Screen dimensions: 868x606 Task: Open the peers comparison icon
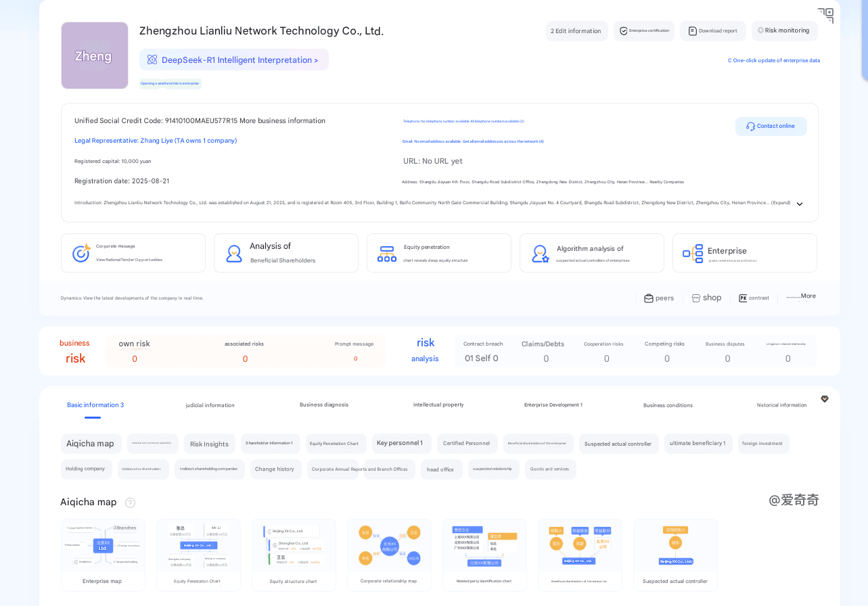649,298
